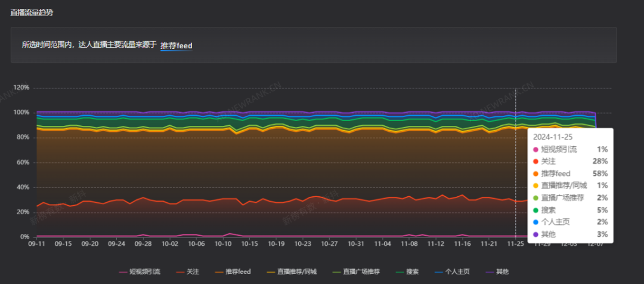Toggle the 推荐feed legend series
The image size is (644, 284).
pyautogui.click(x=233, y=271)
